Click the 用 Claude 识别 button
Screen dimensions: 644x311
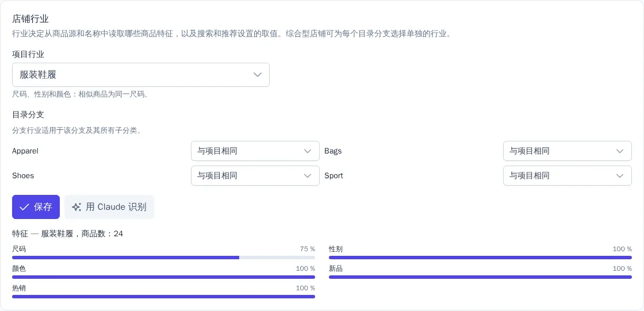click(x=109, y=207)
